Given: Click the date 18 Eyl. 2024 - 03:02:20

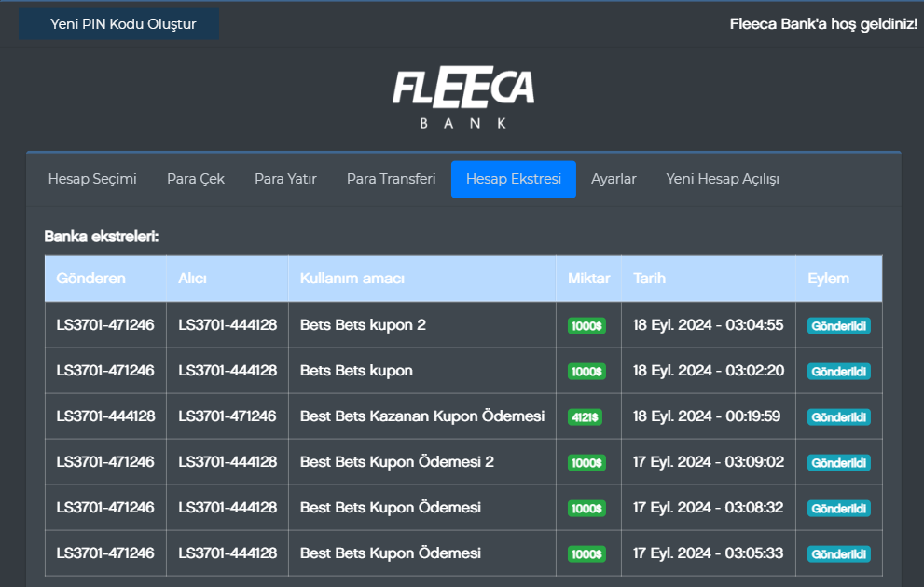Looking at the screenshot, I should pyautogui.click(x=708, y=371).
